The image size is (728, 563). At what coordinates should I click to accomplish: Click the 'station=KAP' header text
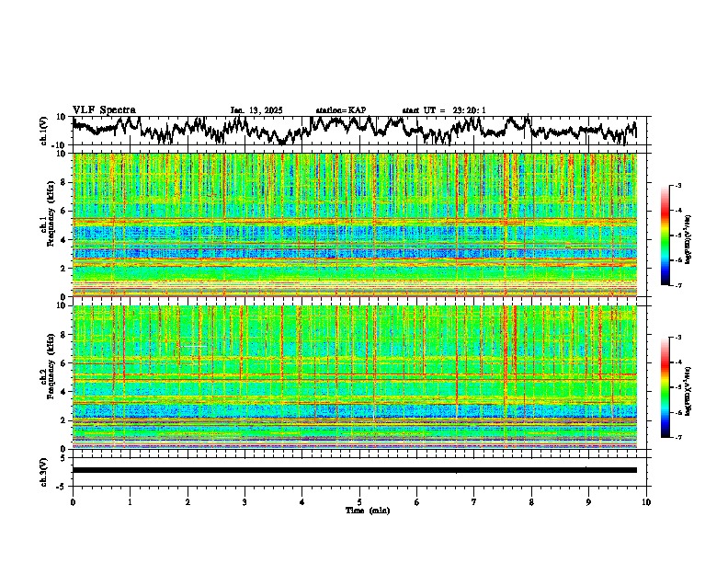click(341, 110)
